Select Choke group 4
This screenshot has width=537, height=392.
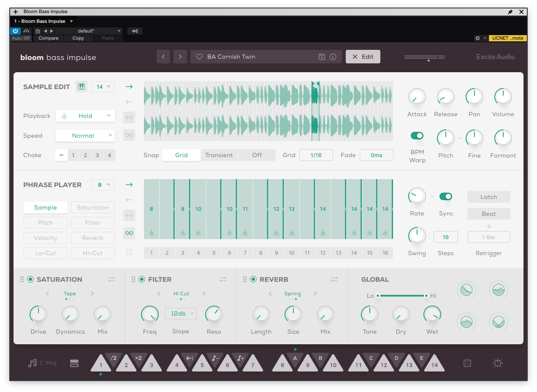pos(109,155)
